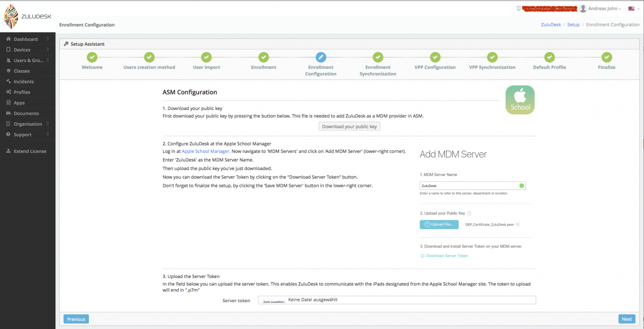The image size is (644, 329).
Task: Click the Incidents wrench icon in sidebar
Action: tap(9, 82)
